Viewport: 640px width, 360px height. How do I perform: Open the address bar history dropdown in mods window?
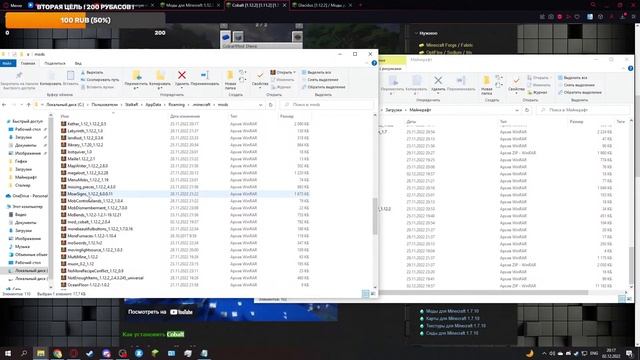point(261,105)
